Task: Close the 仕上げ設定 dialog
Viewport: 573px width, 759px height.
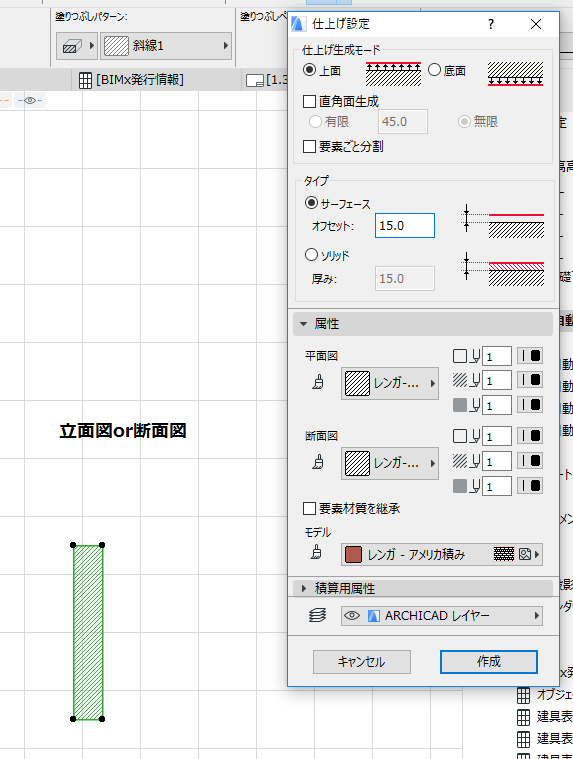Action: click(x=535, y=24)
